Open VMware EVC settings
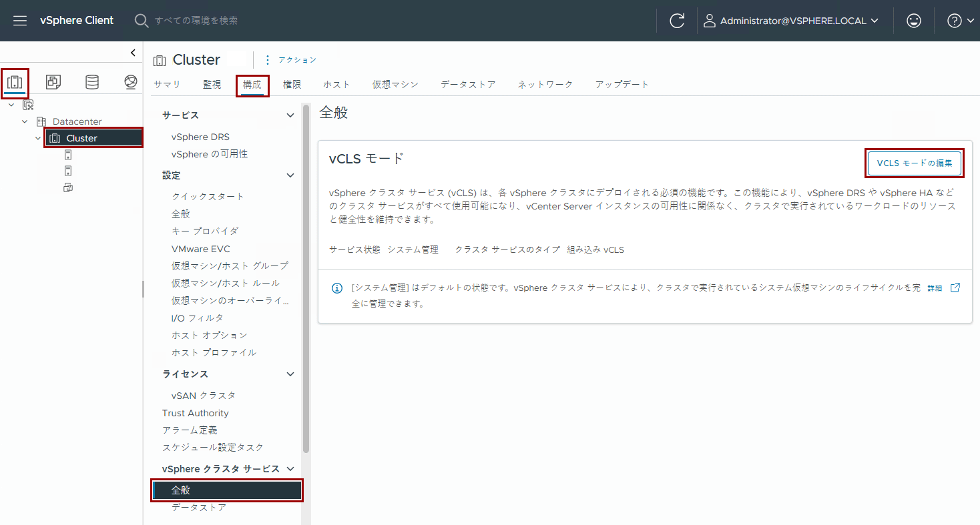This screenshot has width=980, height=525. (x=201, y=249)
